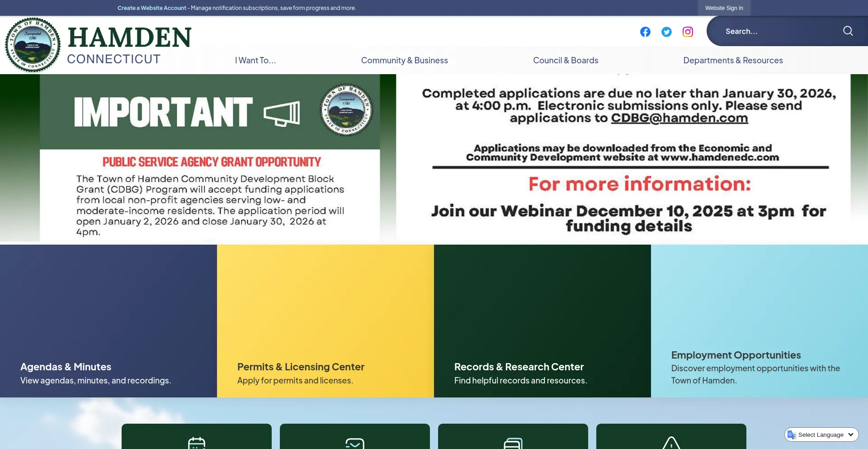Open the Permits & Licensing Center tile
This screenshot has height=449, width=868.
pos(325,321)
